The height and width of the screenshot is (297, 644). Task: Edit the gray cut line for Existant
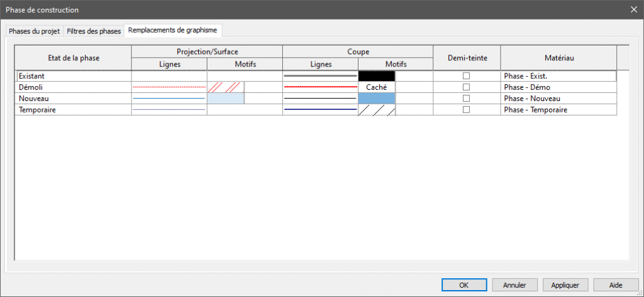pos(320,76)
